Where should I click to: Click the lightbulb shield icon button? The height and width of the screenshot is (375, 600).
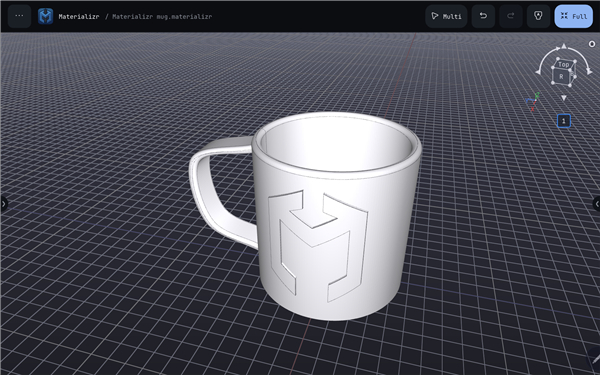(538, 16)
